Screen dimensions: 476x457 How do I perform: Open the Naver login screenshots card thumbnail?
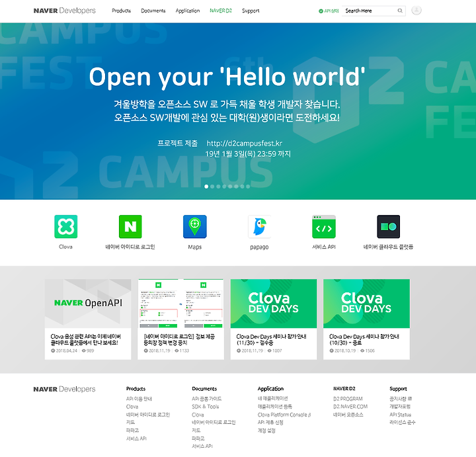180,304
